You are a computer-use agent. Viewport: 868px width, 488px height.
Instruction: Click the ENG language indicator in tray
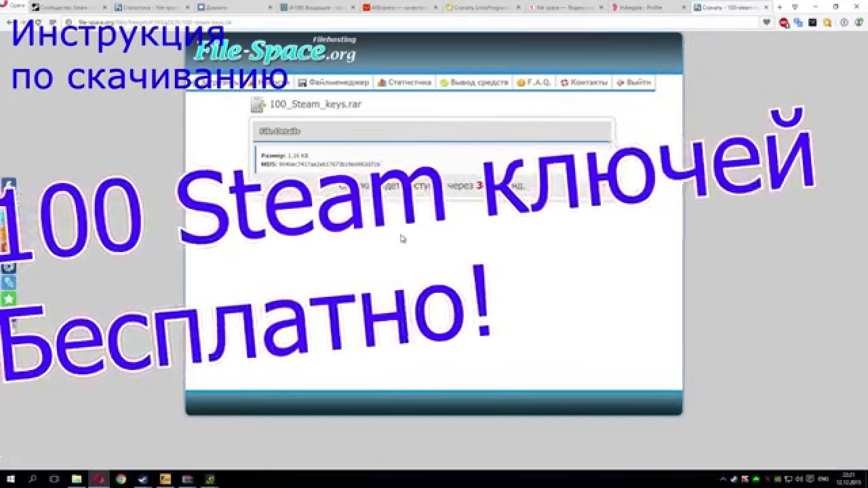point(822,479)
